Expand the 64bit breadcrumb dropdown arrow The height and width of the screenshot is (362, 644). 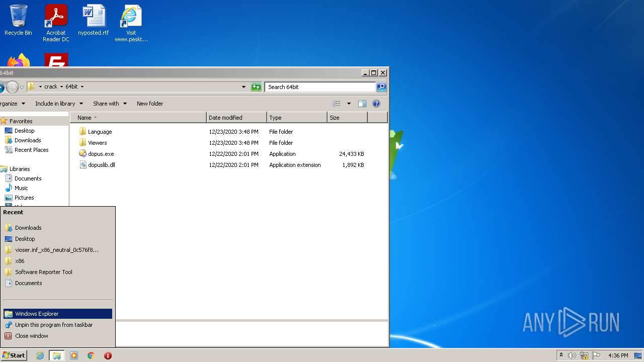(82, 86)
